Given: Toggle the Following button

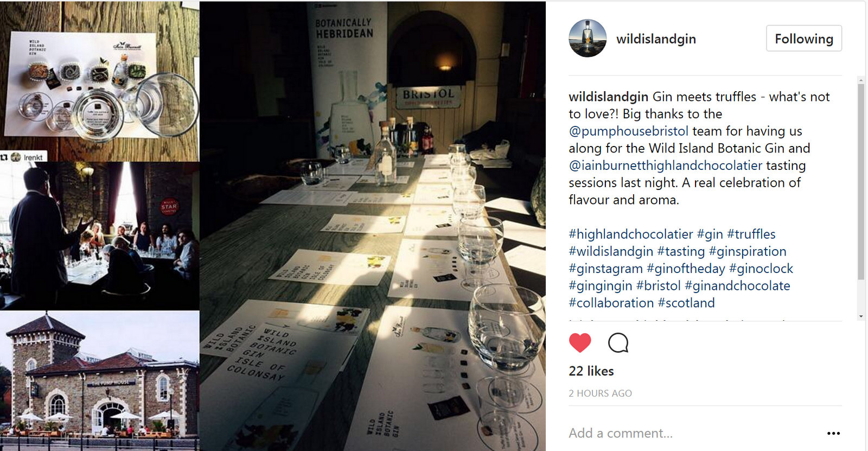Looking at the screenshot, I should coord(804,39).
